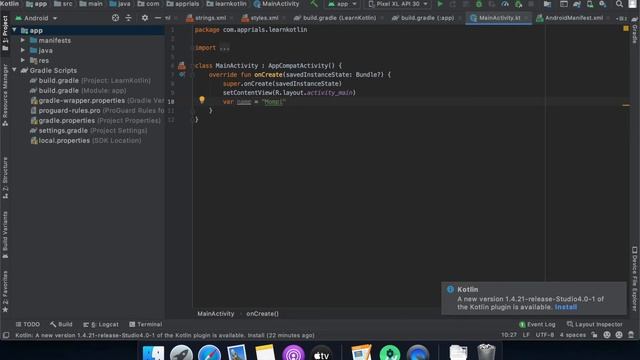This screenshot has height=360, width=640.
Task: Open the Event Log
Action: tap(537, 324)
